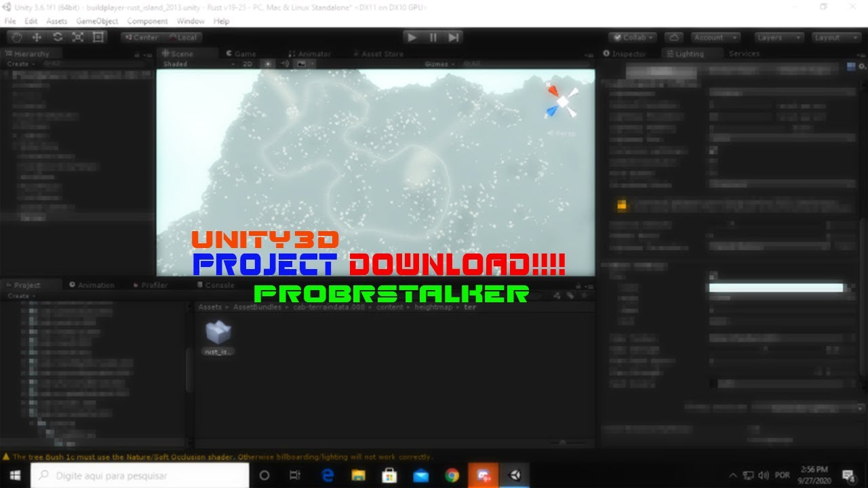Viewport: 868px width, 488px height.
Task: Switch to the Inspector tab
Action: [625, 54]
